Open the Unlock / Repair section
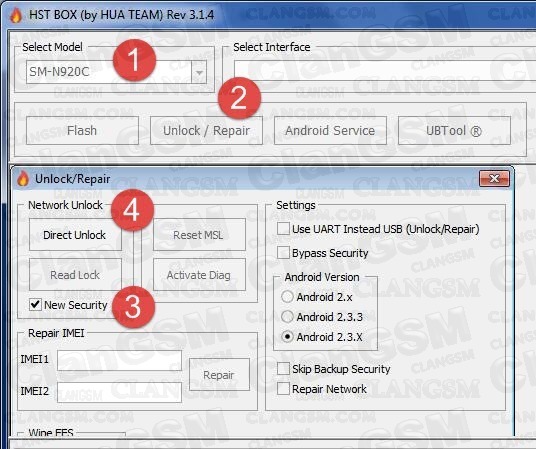The height and width of the screenshot is (449, 536). click(x=206, y=131)
